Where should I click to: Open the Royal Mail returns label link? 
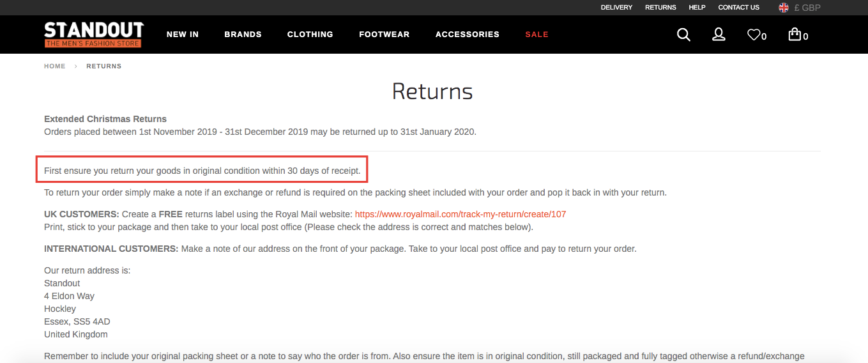461,214
